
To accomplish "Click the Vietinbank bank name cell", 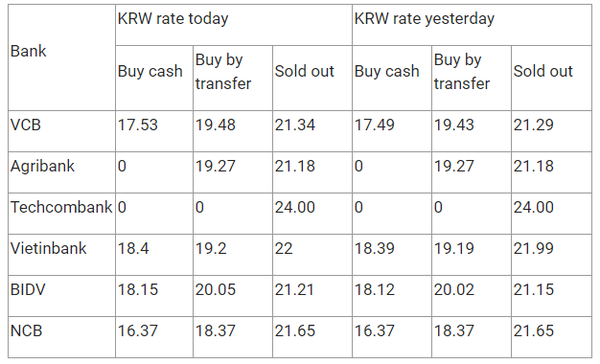I will (62, 255).
